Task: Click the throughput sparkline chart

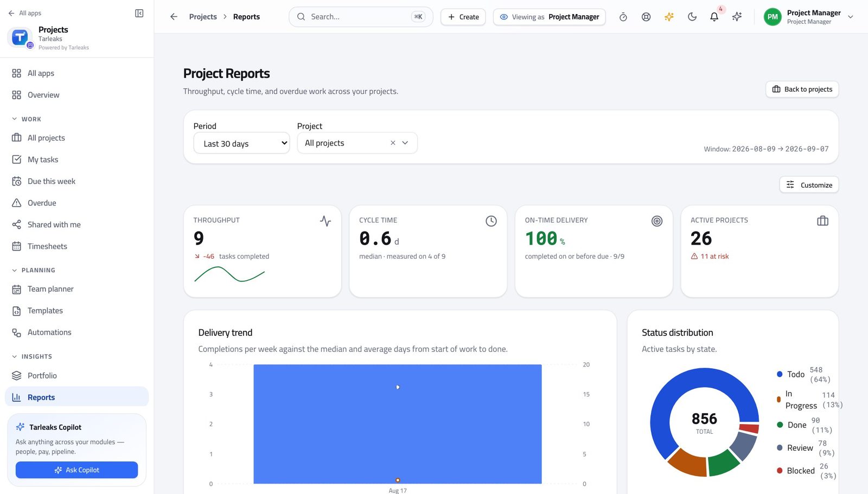Action: point(229,274)
